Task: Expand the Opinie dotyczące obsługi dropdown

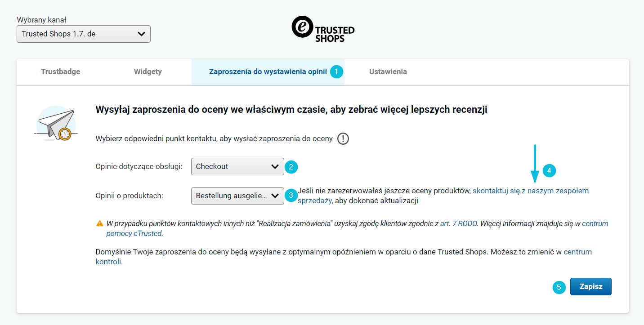Action: click(237, 166)
